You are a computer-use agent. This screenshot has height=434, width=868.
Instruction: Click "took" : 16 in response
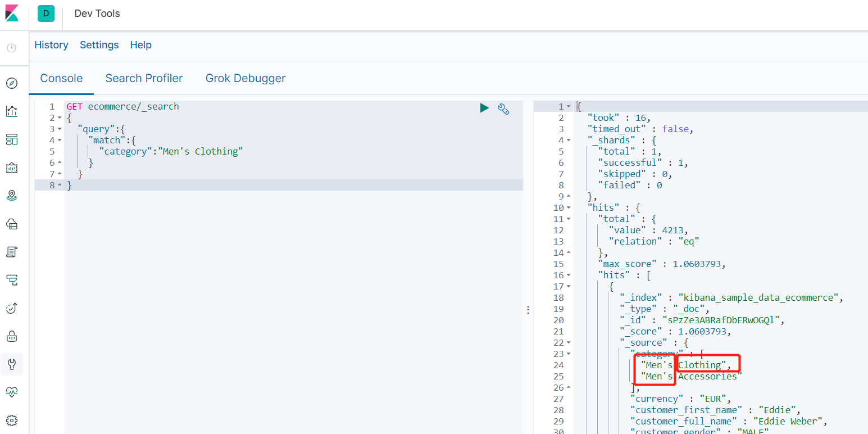pyautogui.click(x=619, y=117)
